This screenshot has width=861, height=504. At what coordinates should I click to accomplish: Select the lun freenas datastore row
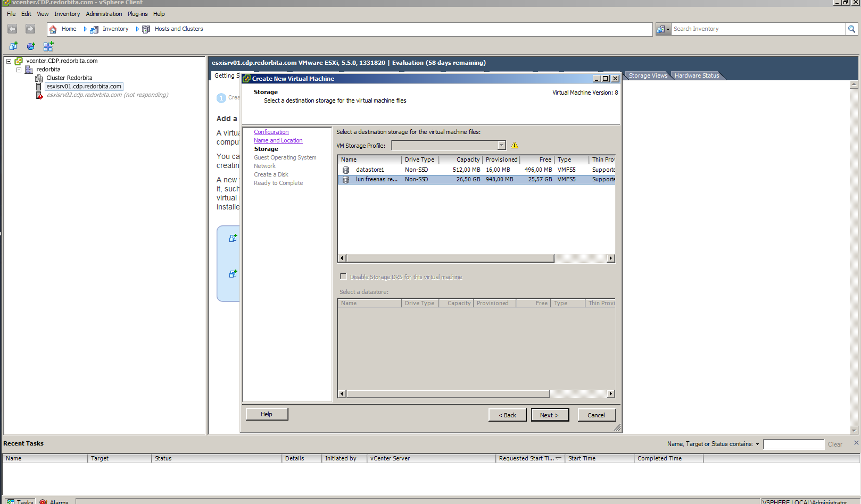[376, 180]
